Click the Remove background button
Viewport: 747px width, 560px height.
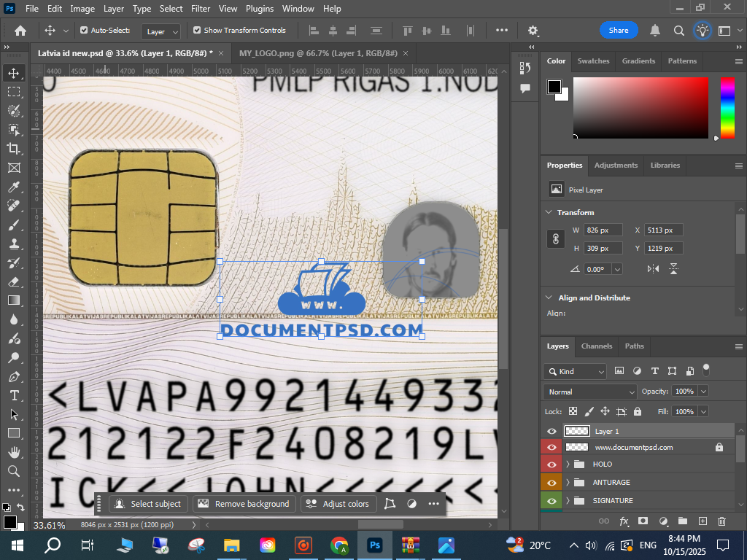(244, 504)
